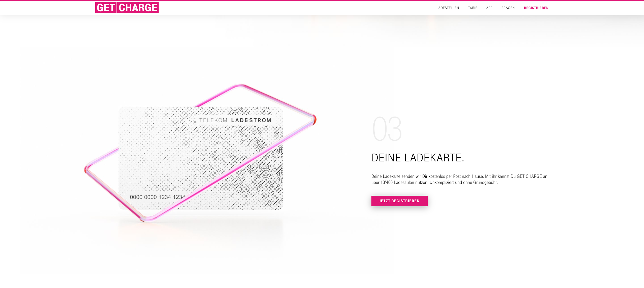Screen dimensions: 644x288
Task: Click the card number 0000 0000 1234
Action: 157,197
